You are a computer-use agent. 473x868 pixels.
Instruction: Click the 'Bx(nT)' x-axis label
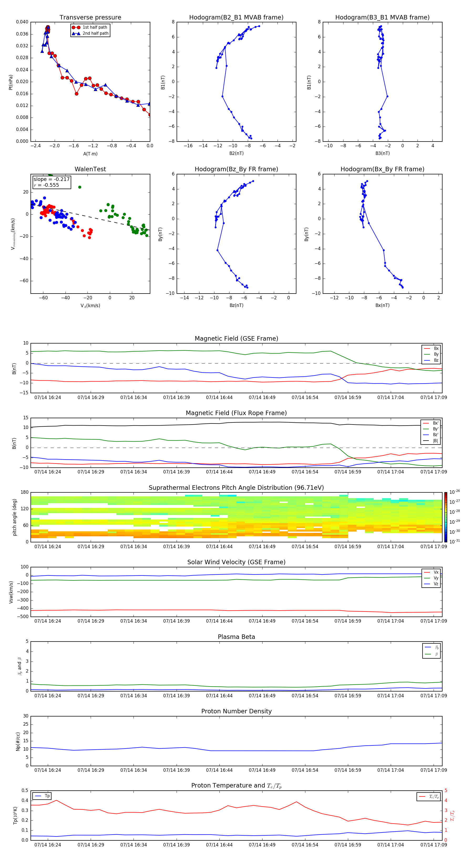pyautogui.click(x=382, y=305)
